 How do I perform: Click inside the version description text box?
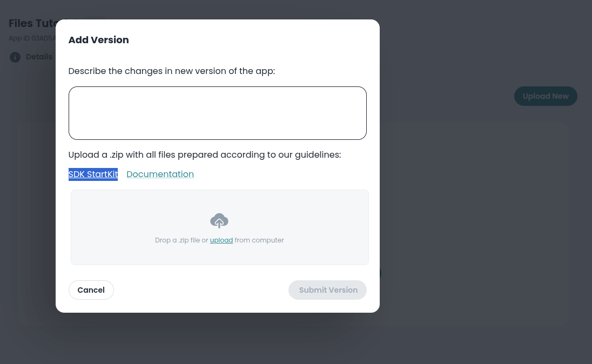click(x=217, y=112)
